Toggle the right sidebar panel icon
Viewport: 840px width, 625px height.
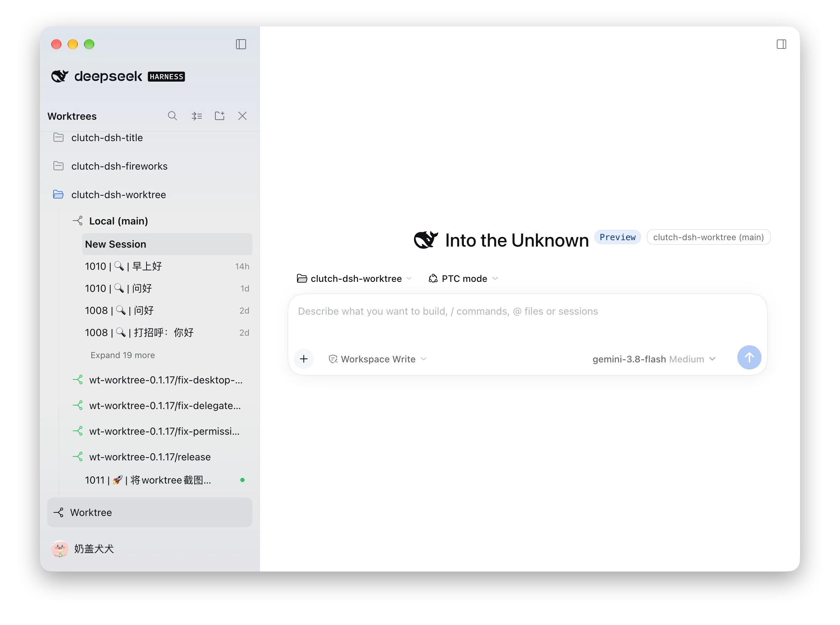tap(781, 44)
